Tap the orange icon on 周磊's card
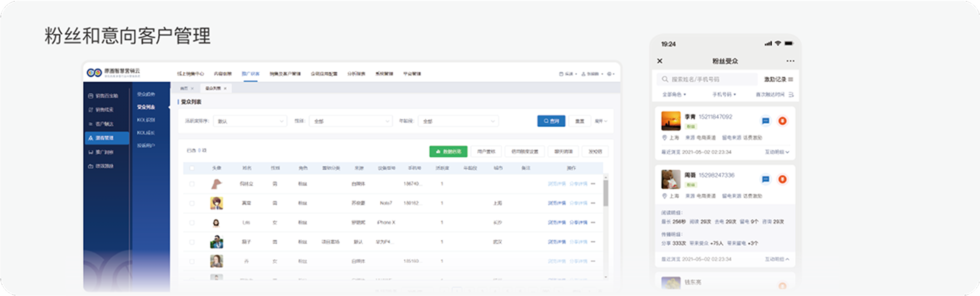980x296 pixels. pos(783,179)
